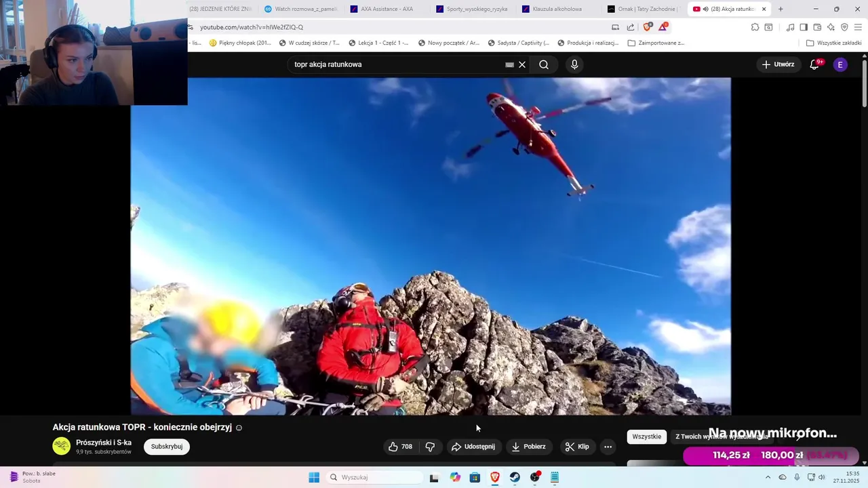This screenshot has height=488, width=868.
Task: Open Brave Rewards triangle icon
Action: 663,27
